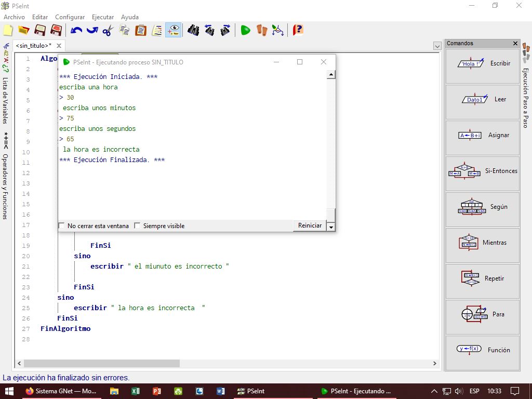Toggle the 'Siempre visible' checkbox
The height and width of the screenshot is (399, 532).
tap(138, 226)
